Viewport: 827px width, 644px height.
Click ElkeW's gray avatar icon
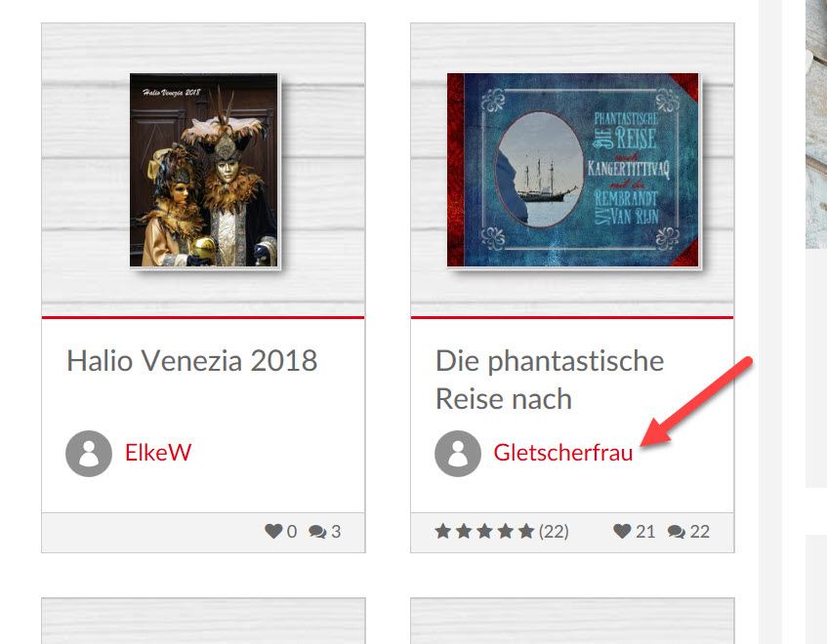tap(89, 453)
